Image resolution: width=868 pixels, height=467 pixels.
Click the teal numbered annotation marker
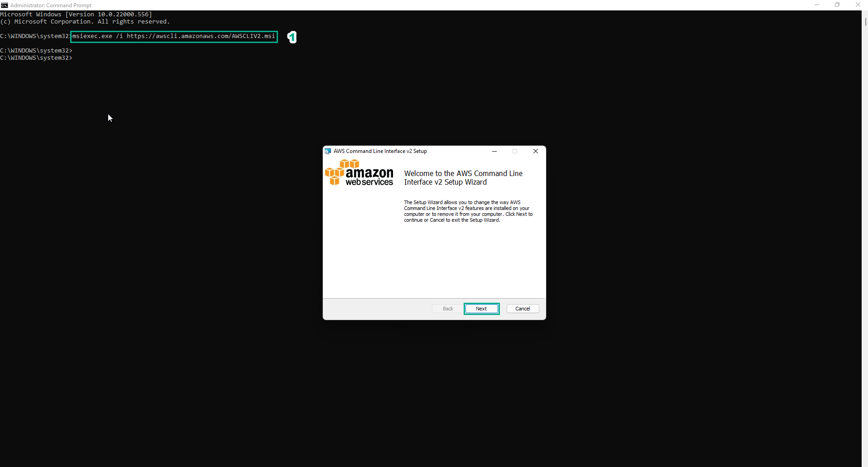point(292,37)
